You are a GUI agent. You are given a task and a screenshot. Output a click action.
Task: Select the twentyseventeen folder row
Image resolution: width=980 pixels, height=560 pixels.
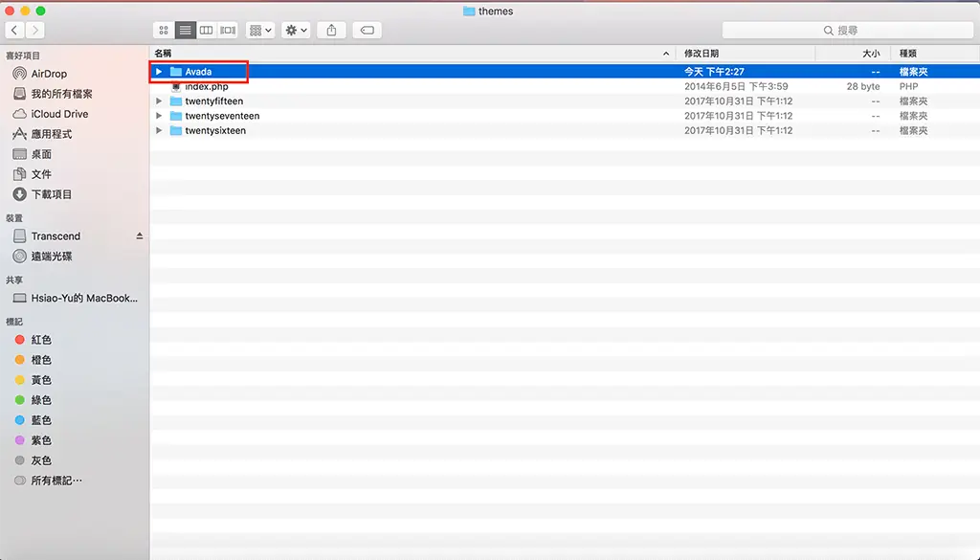[x=565, y=116]
